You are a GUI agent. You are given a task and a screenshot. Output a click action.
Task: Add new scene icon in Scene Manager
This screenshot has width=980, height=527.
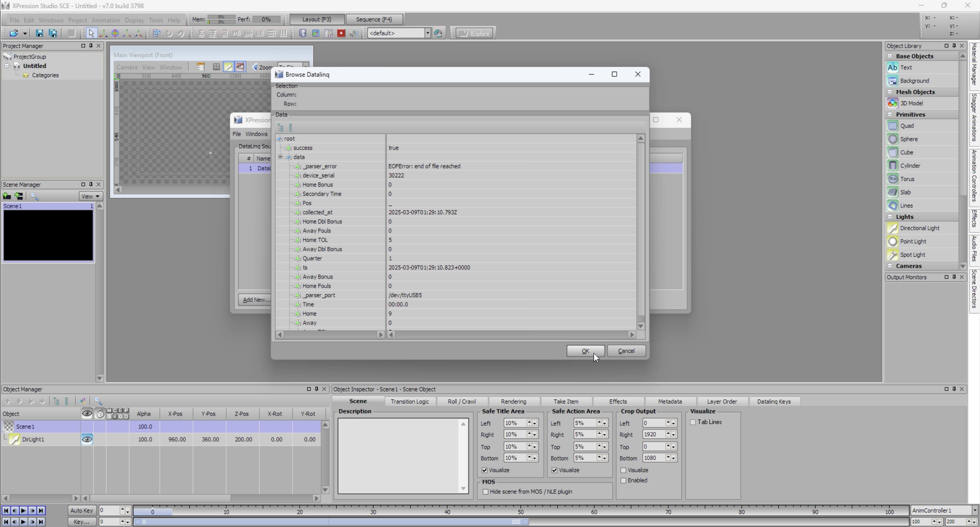(x=7, y=196)
